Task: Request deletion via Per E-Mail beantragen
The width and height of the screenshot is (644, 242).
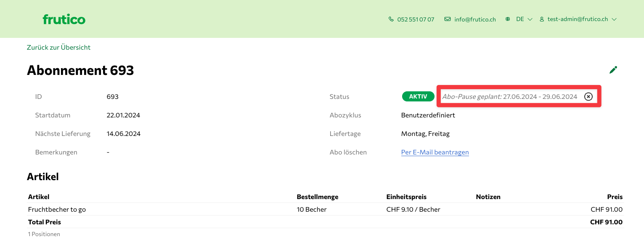Action: pyautogui.click(x=435, y=152)
